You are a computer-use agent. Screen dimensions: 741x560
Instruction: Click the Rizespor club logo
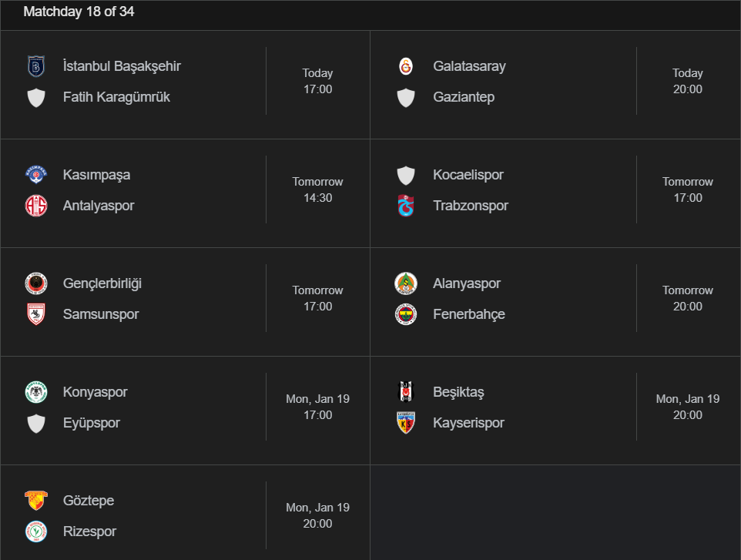(36, 531)
